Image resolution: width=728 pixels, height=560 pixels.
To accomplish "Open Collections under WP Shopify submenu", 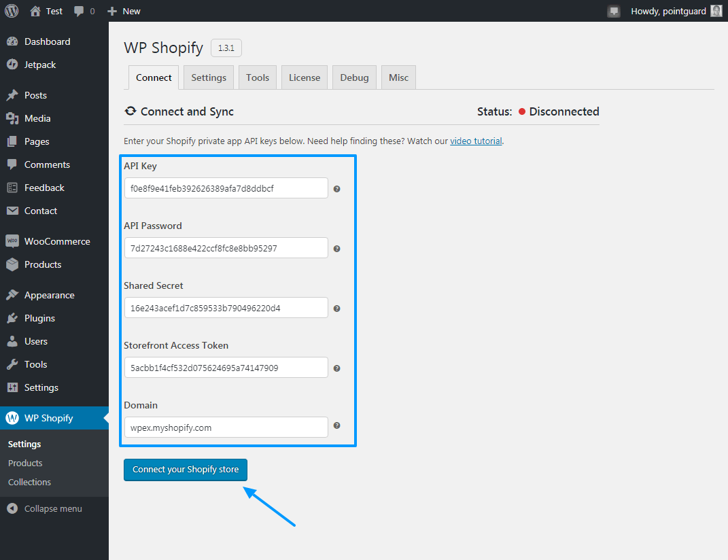I will tap(29, 482).
